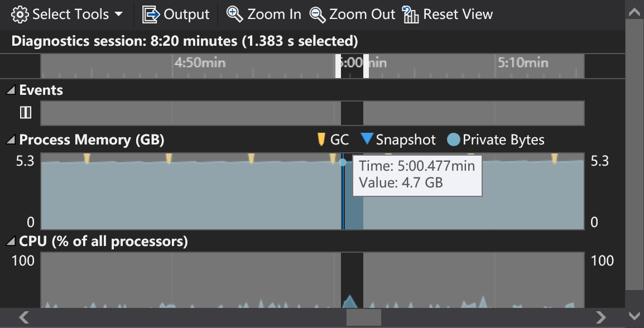644x328 pixels.
Task: Open the Output window
Action: [x=176, y=14]
